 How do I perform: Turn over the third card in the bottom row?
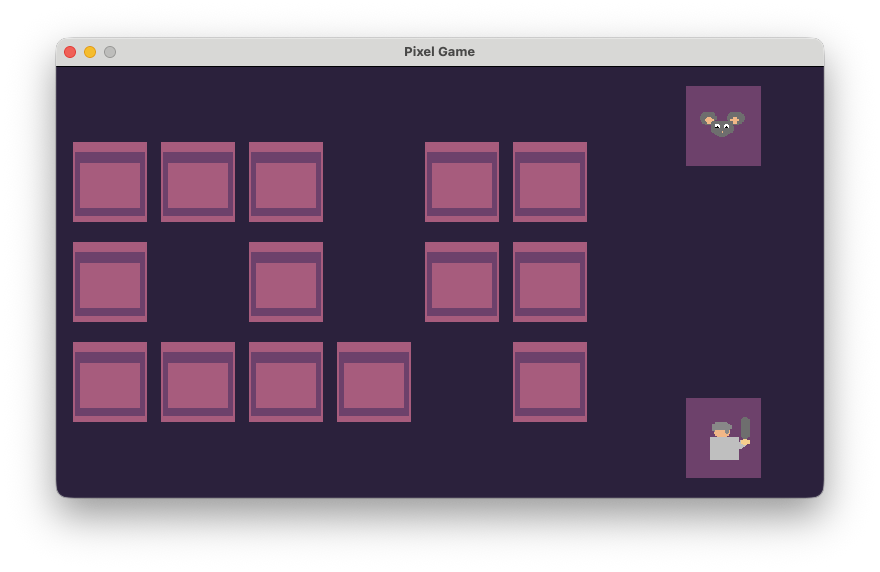pyautogui.click(x=286, y=382)
